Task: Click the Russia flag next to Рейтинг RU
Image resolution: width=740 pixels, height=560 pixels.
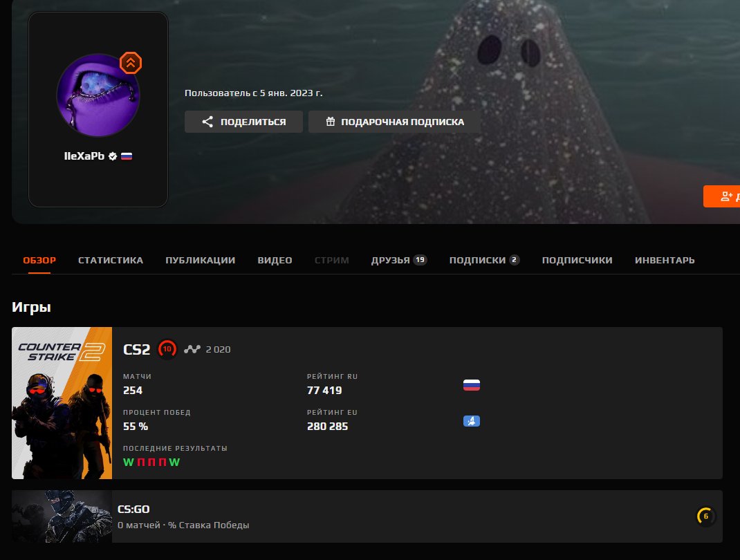Action: [x=471, y=384]
